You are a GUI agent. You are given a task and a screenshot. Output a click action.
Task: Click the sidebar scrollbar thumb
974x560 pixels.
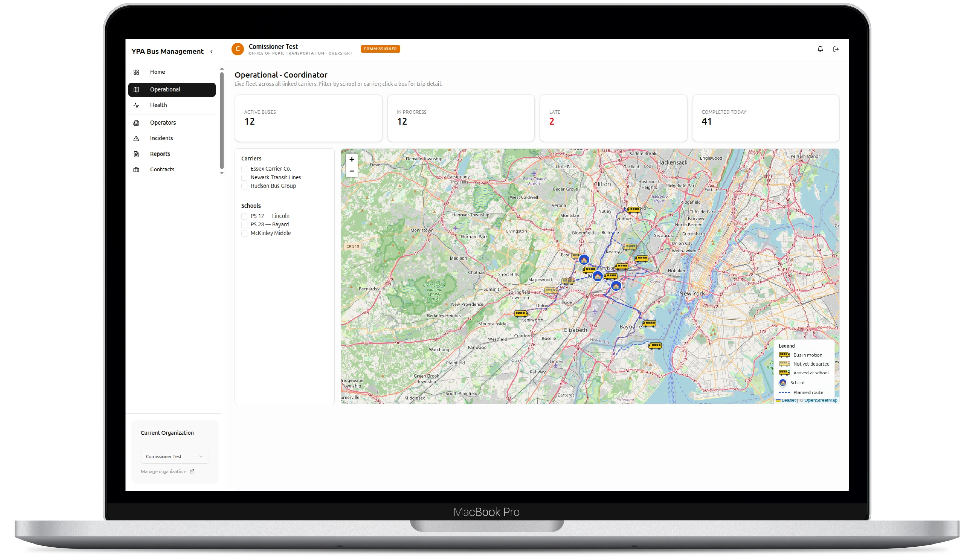coord(222,120)
